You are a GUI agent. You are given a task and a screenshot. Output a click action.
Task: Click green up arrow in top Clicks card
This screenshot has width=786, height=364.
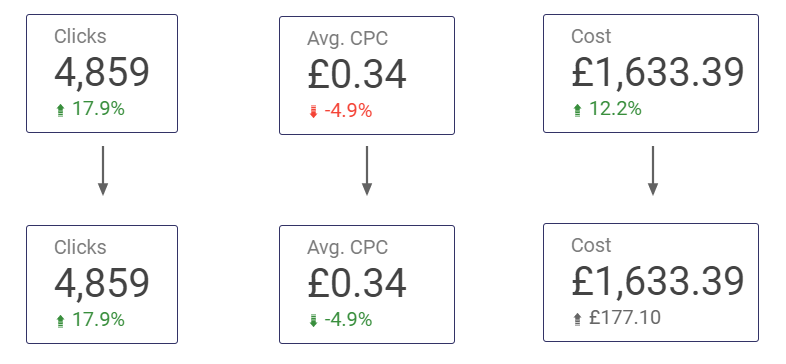pos(61,110)
